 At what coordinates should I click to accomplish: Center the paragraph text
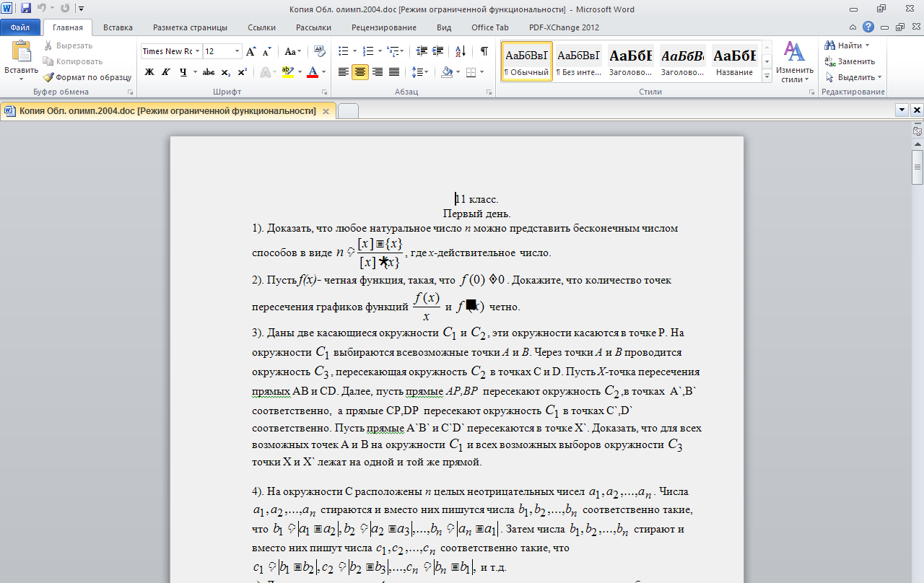click(x=360, y=72)
